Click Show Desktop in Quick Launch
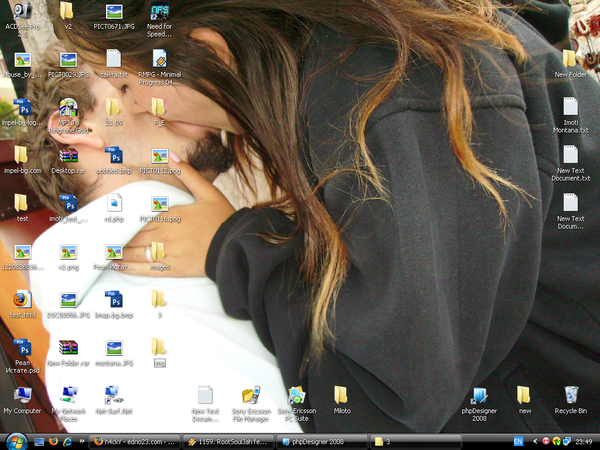Image resolution: width=600 pixels, height=450 pixels. click(x=39, y=442)
